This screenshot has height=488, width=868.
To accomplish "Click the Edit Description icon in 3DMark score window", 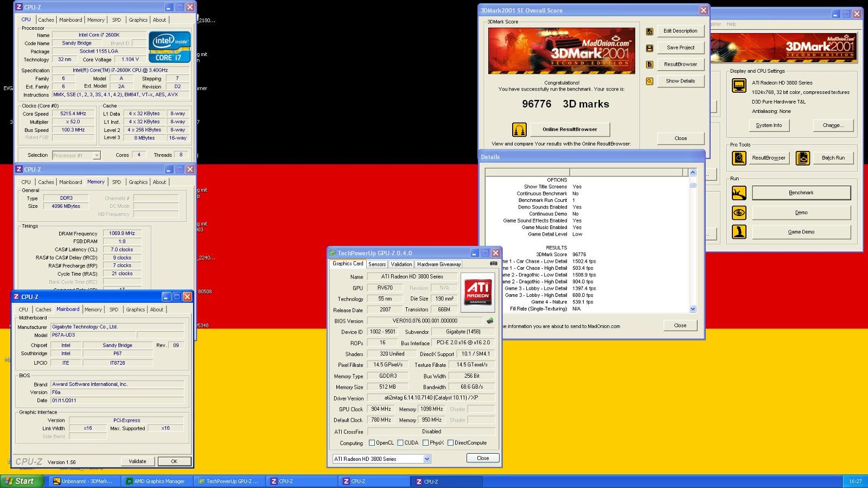I will pyautogui.click(x=649, y=31).
